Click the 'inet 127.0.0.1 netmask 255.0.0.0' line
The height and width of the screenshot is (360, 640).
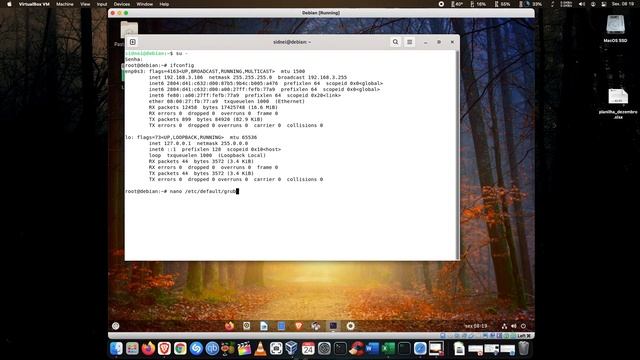[x=198, y=143]
